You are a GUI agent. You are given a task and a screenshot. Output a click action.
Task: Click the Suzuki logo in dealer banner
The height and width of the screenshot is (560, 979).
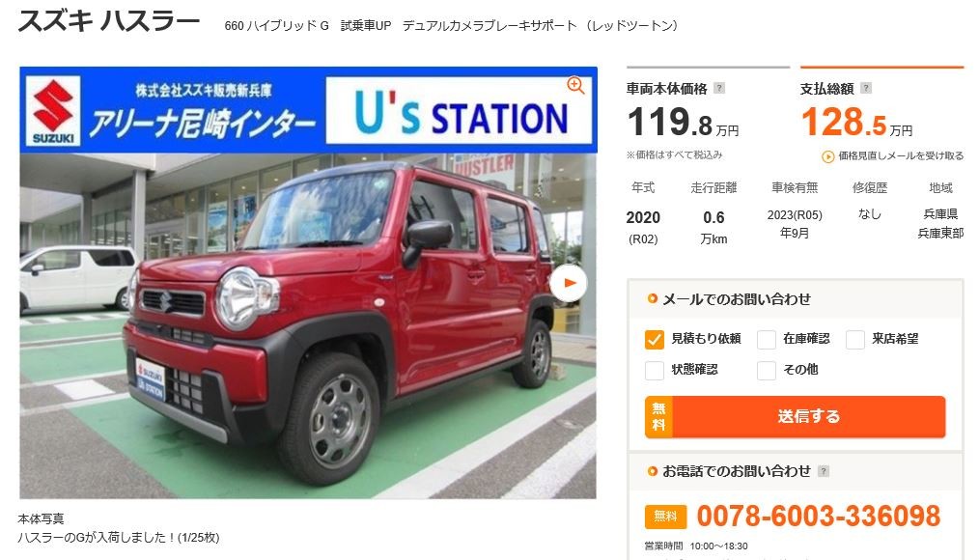point(53,111)
